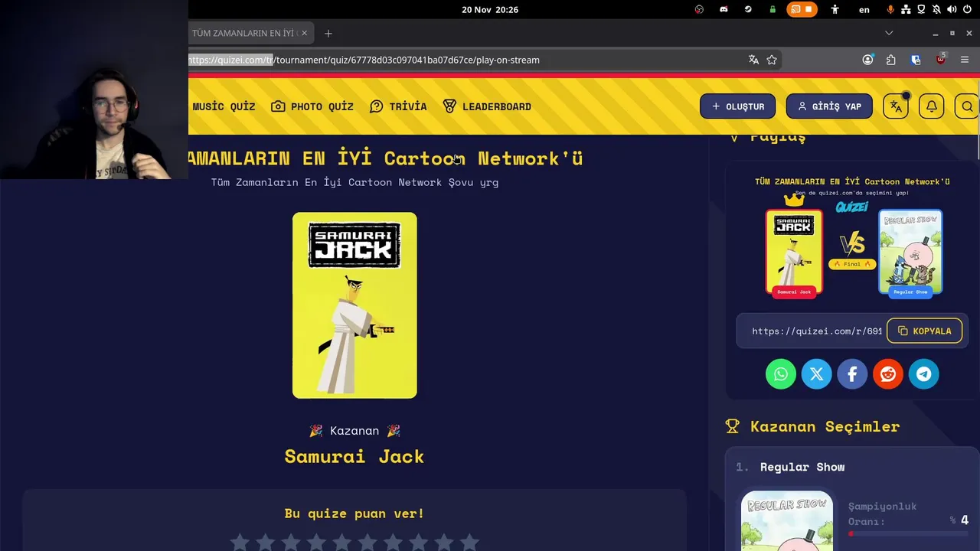Open a new browser tab
Screen dimensions: 980x551
point(328,33)
